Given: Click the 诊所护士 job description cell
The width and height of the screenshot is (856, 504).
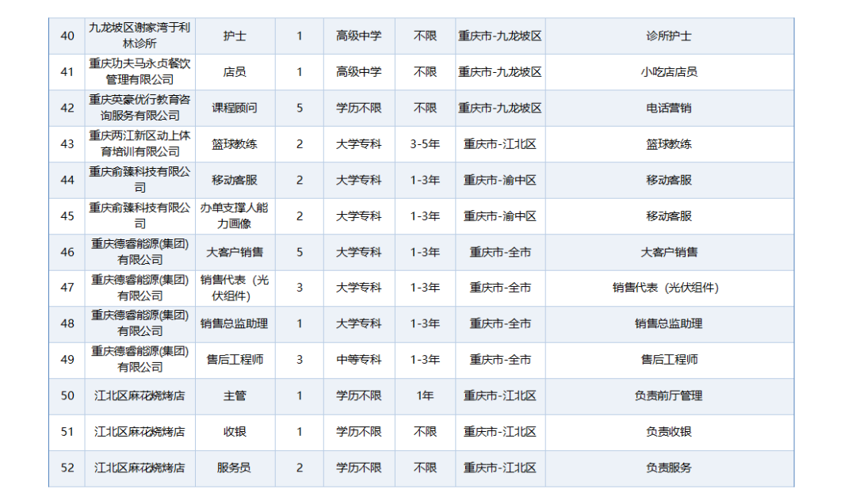Looking at the screenshot, I should click(669, 36).
